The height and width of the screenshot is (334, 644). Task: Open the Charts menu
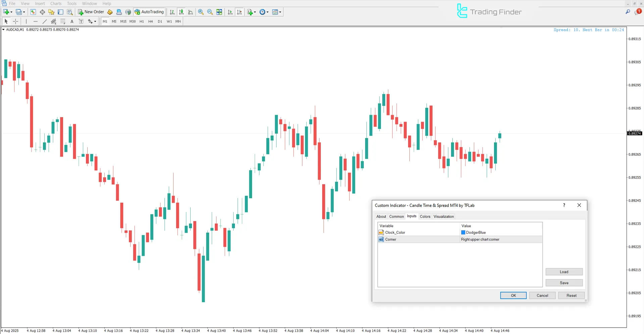[56, 3]
